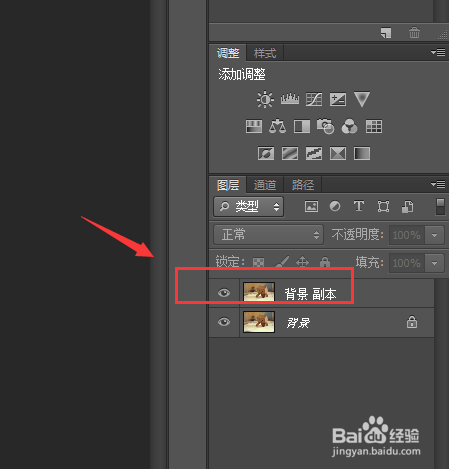Click the 填充 label
The image size is (449, 469).
click(370, 263)
